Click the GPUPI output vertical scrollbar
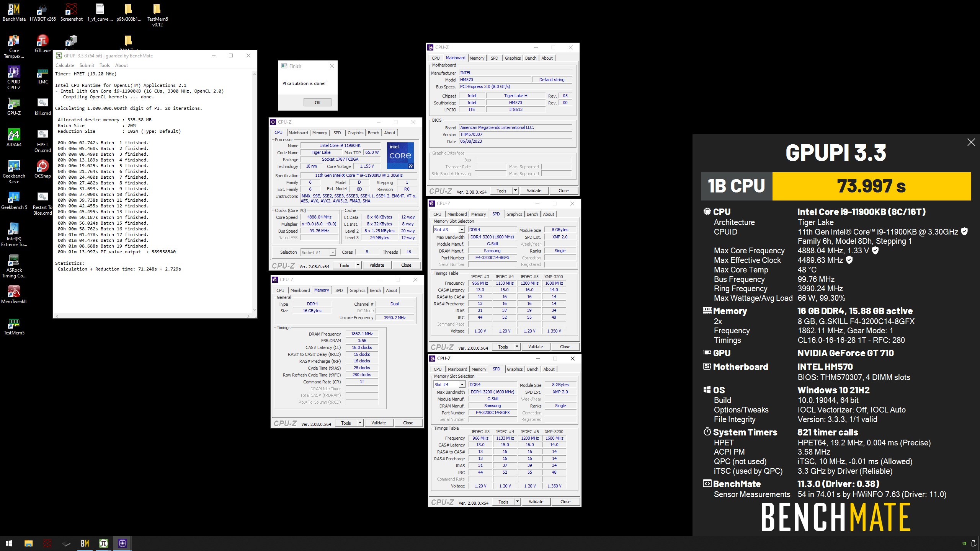Image resolution: width=980 pixels, height=551 pixels. point(254,191)
